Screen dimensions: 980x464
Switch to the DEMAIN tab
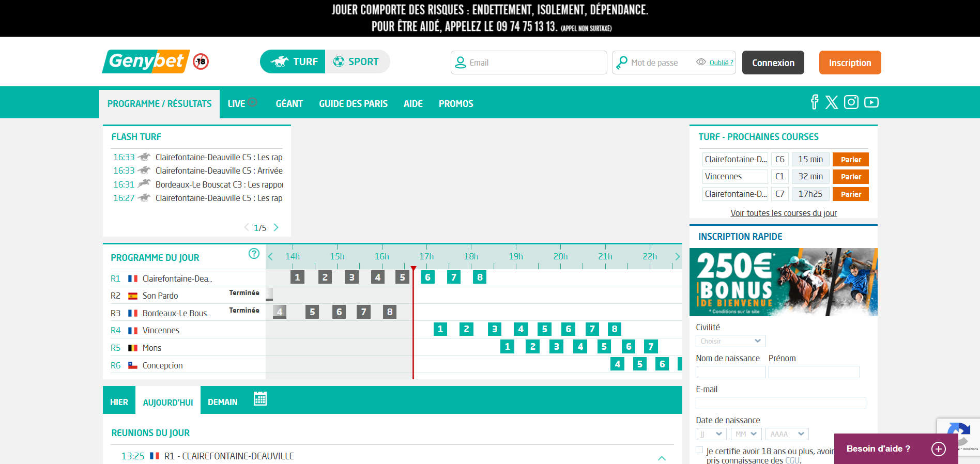pos(222,402)
